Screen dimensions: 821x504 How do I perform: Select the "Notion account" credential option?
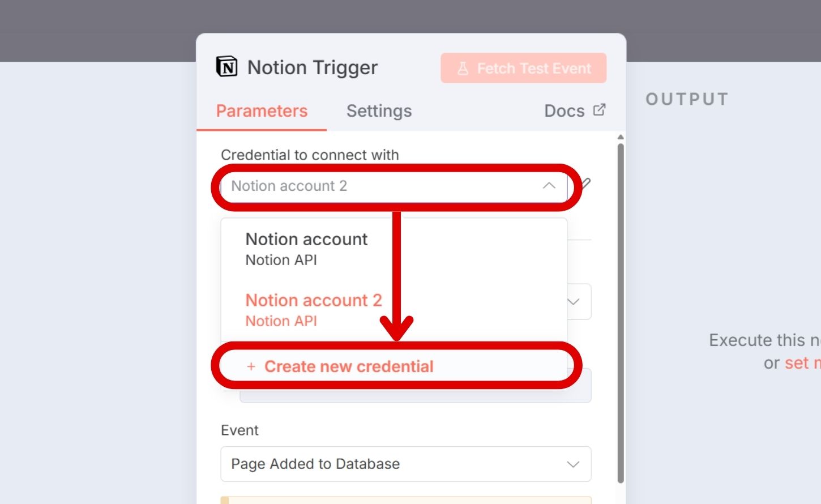coord(306,249)
